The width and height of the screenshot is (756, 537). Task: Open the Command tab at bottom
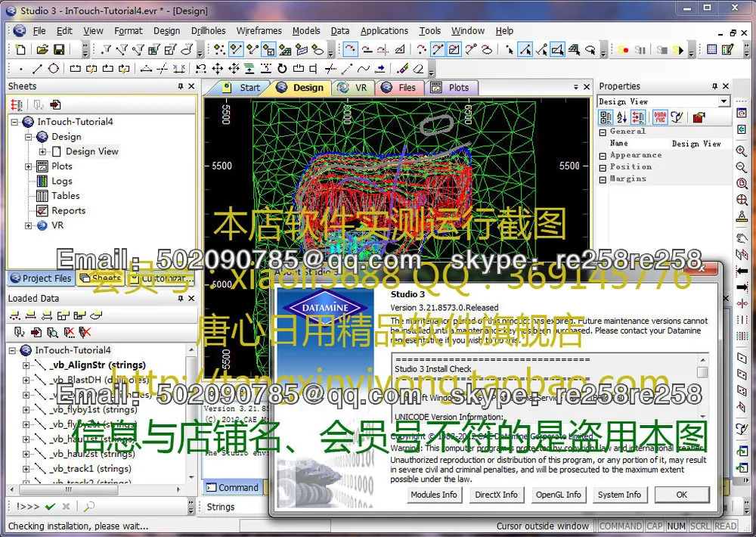point(233,487)
